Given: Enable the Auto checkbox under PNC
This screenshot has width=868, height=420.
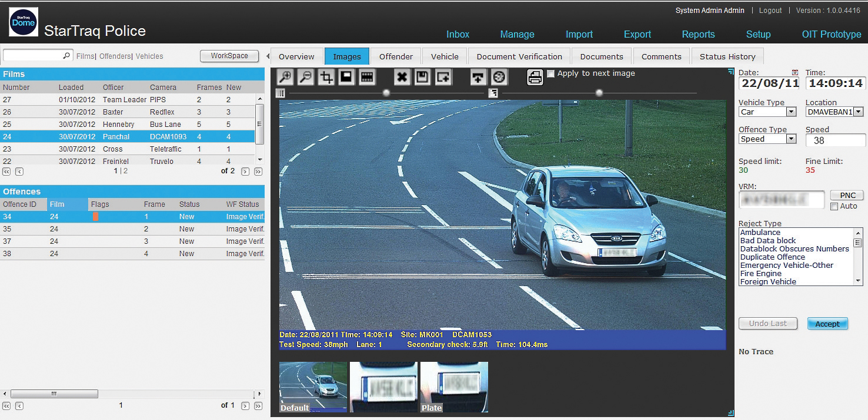Looking at the screenshot, I should pos(834,207).
